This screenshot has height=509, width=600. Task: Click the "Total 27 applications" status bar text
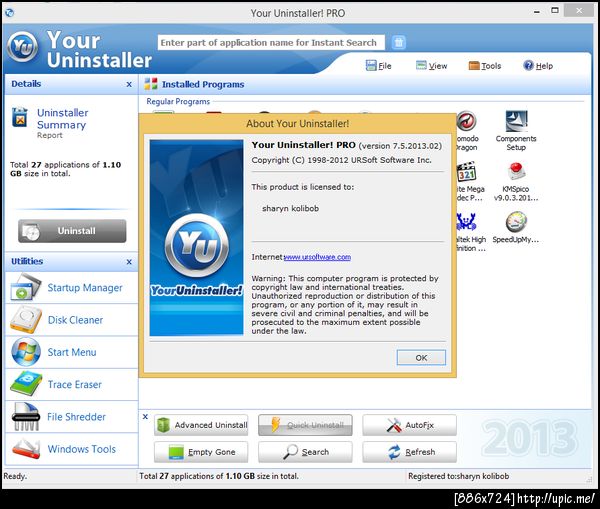(219, 476)
